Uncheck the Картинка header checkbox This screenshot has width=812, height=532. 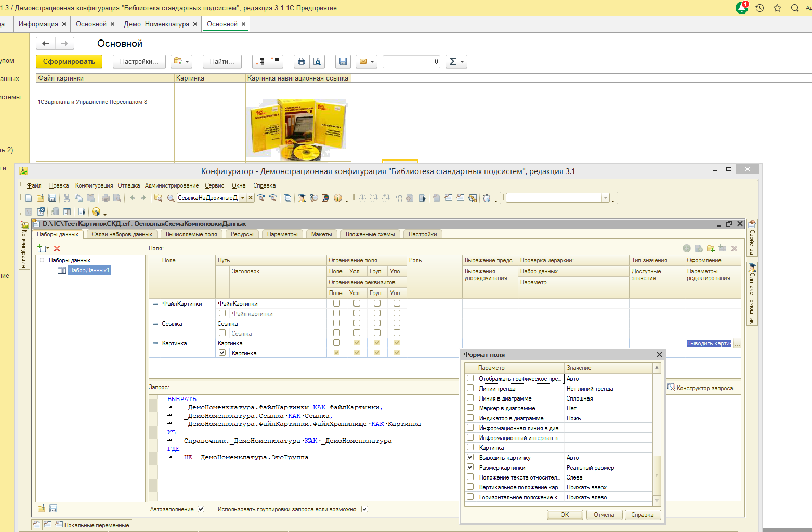coord(222,353)
